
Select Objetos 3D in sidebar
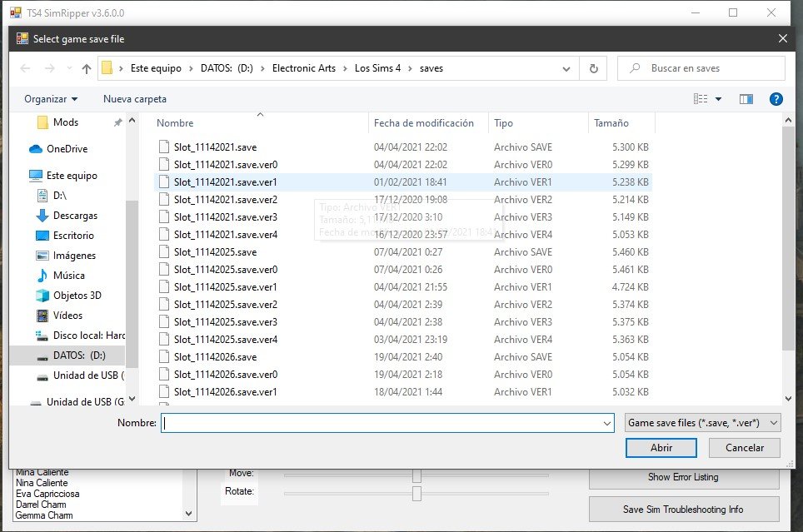pyautogui.click(x=77, y=296)
